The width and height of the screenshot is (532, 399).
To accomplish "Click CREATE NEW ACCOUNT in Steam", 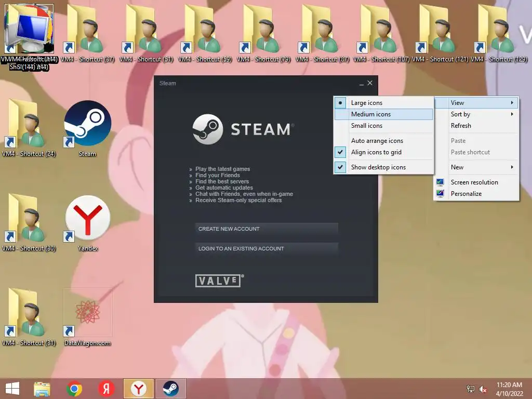I will [x=267, y=229].
